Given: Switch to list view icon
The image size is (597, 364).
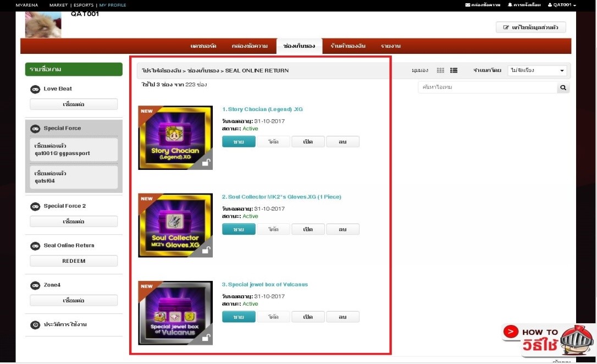Looking at the screenshot, I should coord(454,70).
